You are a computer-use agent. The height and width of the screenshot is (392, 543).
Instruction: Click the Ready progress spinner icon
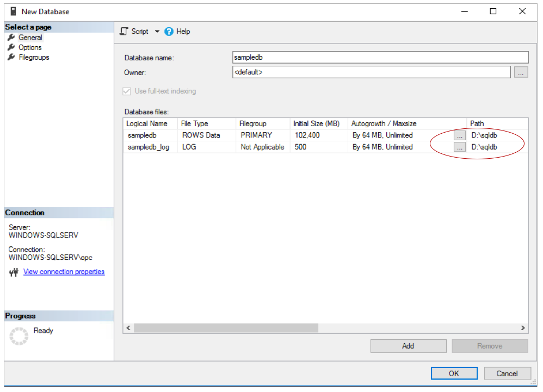[x=18, y=336]
